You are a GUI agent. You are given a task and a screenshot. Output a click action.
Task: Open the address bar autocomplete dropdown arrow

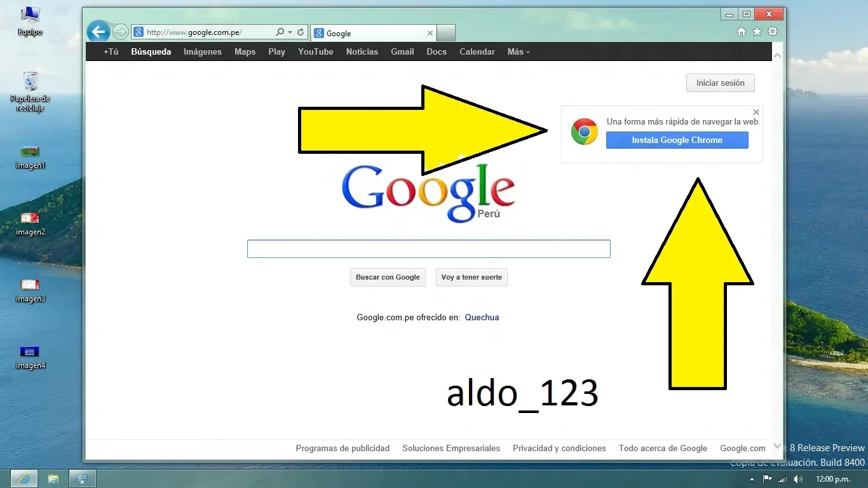click(290, 32)
